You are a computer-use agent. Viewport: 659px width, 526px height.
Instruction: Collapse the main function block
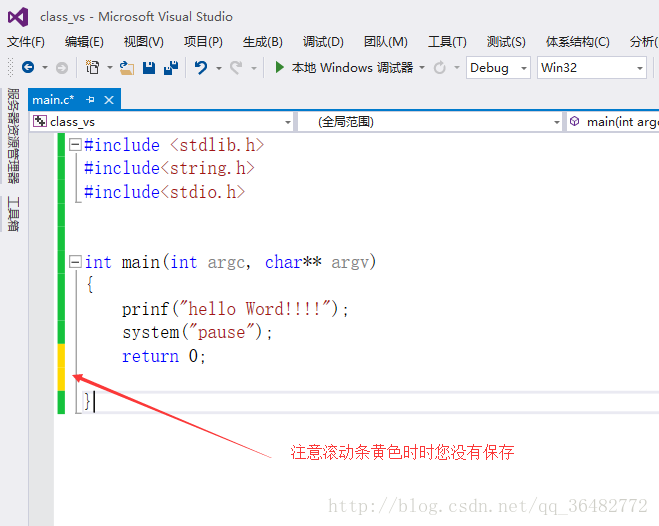[x=75, y=262]
